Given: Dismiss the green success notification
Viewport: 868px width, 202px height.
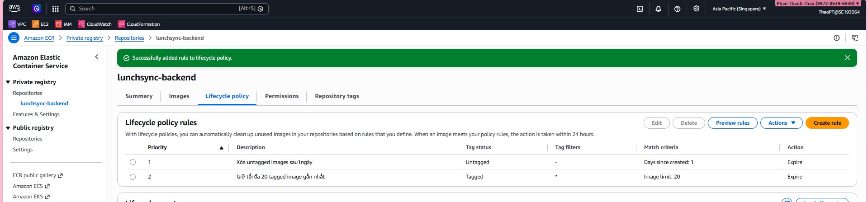Looking at the screenshot, I should click(x=847, y=58).
